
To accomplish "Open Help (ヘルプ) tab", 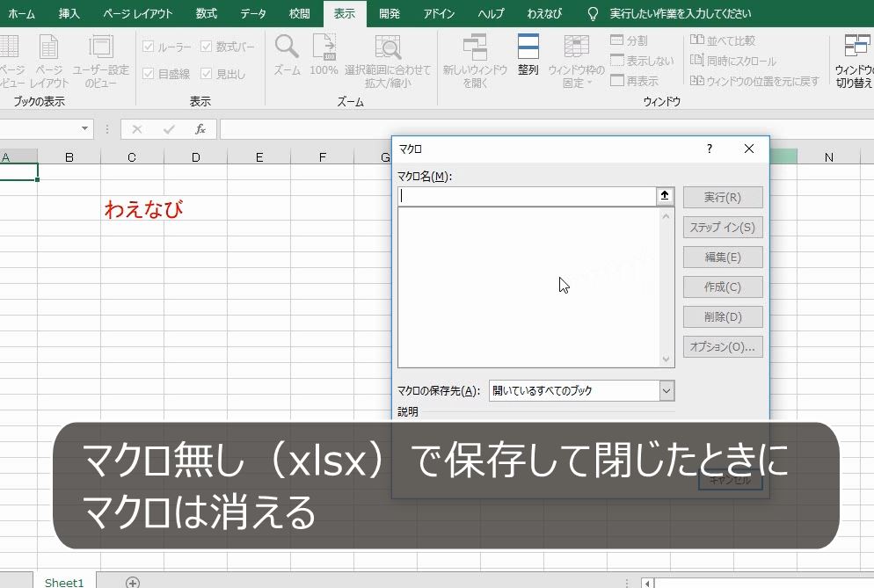I will click(491, 13).
